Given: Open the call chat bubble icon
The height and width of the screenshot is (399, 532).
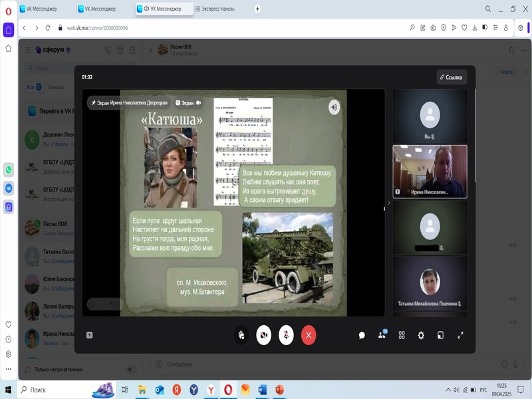Looking at the screenshot, I should pyautogui.click(x=362, y=336).
